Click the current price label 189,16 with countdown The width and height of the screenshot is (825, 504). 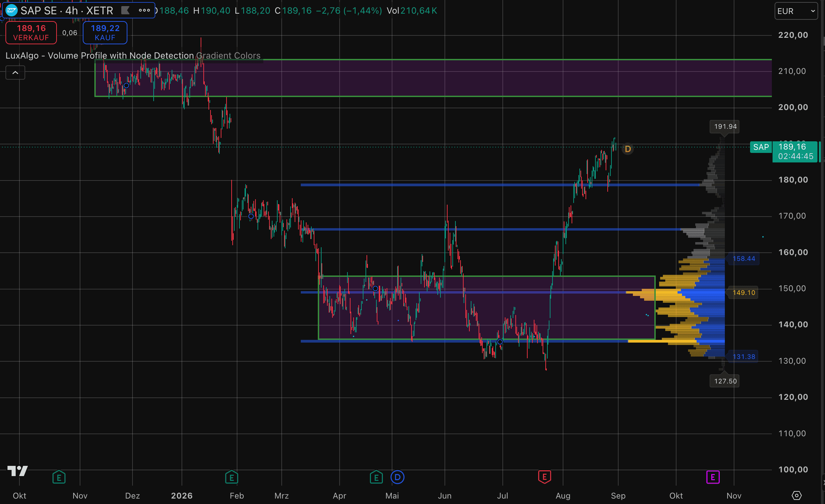[x=795, y=152]
